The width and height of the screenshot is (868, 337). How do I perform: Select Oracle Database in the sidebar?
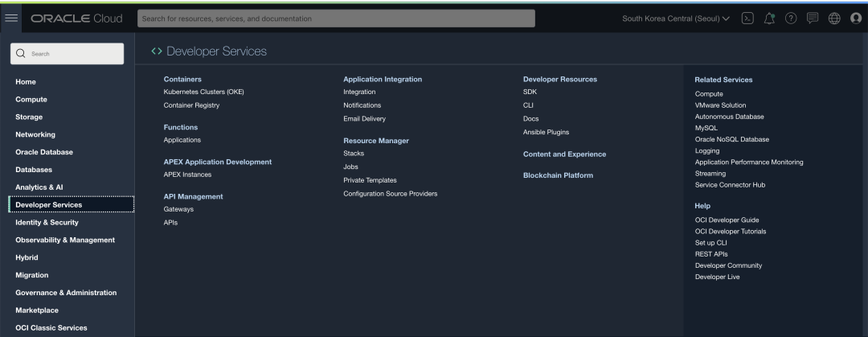click(44, 152)
